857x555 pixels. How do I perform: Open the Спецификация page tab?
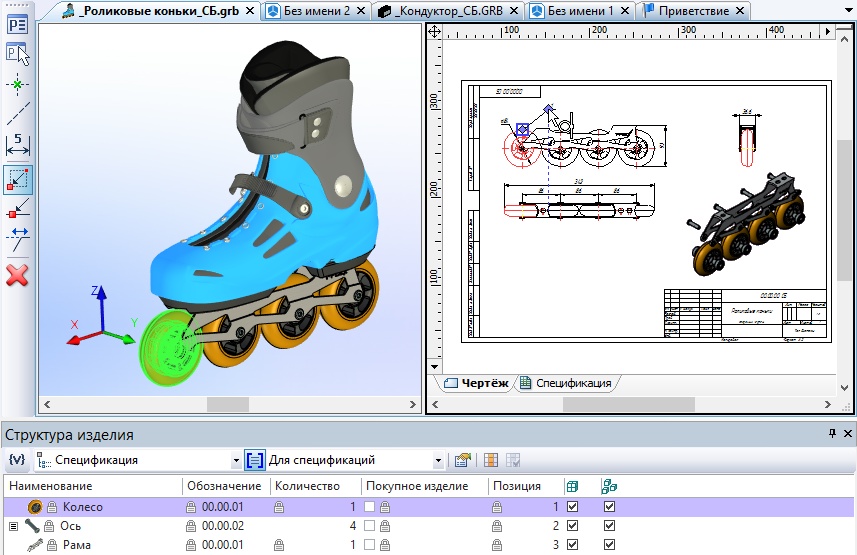tap(566, 383)
